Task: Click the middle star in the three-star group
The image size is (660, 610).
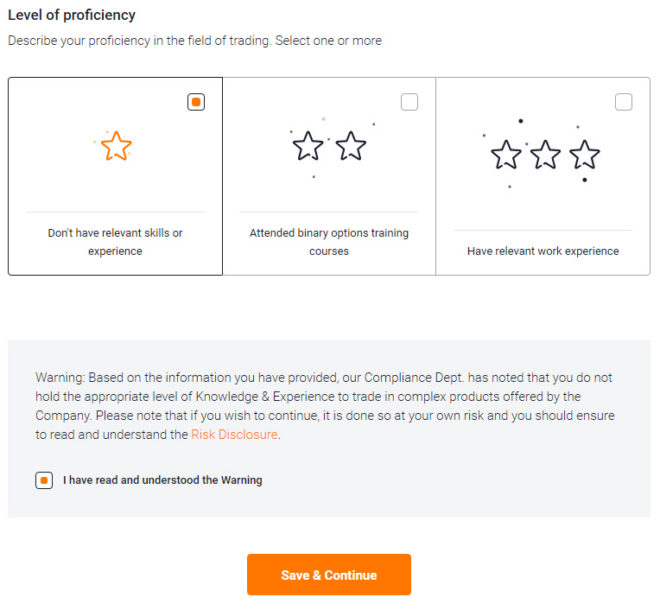Action: [x=546, y=154]
